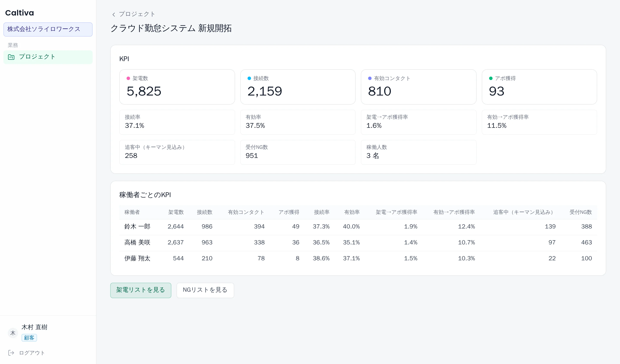Image resolution: width=620 pixels, height=364 pixels.
Task: Click the Caltiva logo
Action: click(20, 13)
